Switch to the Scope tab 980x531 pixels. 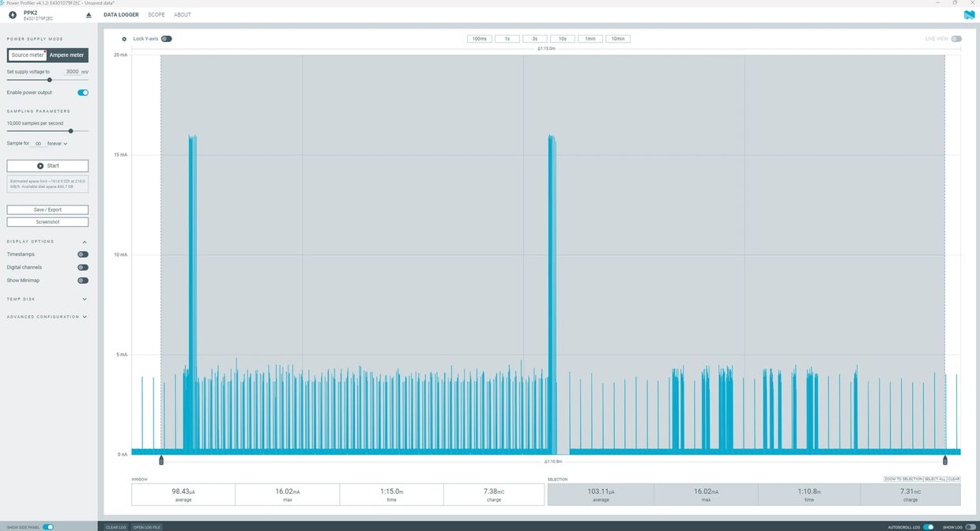tap(156, 15)
